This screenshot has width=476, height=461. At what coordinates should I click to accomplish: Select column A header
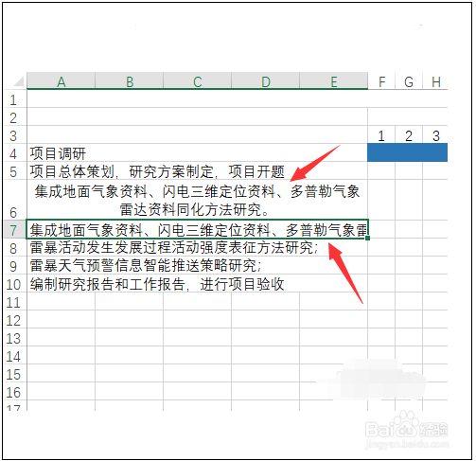point(62,80)
